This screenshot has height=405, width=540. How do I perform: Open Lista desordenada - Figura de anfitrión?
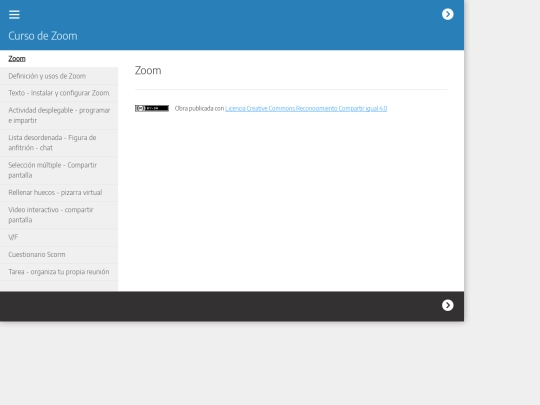(59, 143)
